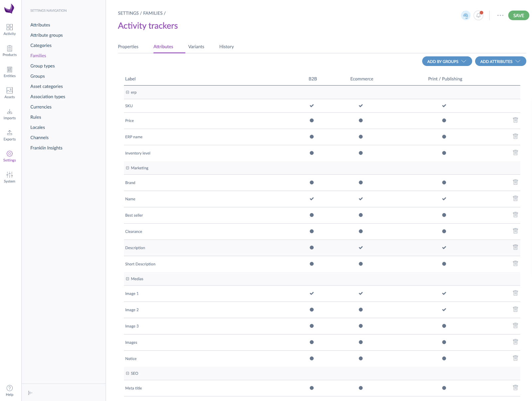Viewport: 532px width, 401px height.
Task: Open the Add by groups dropdown
Action: coord(447,61)
